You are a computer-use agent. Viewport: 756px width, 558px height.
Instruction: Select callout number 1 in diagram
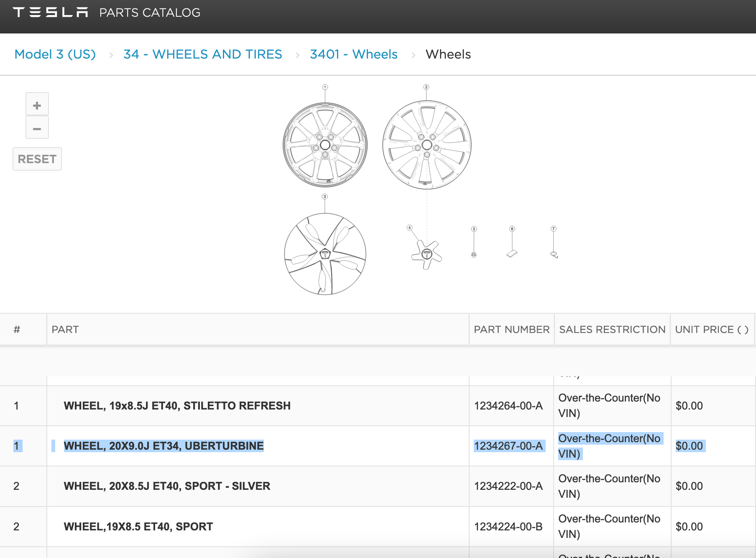coord(325,87)
